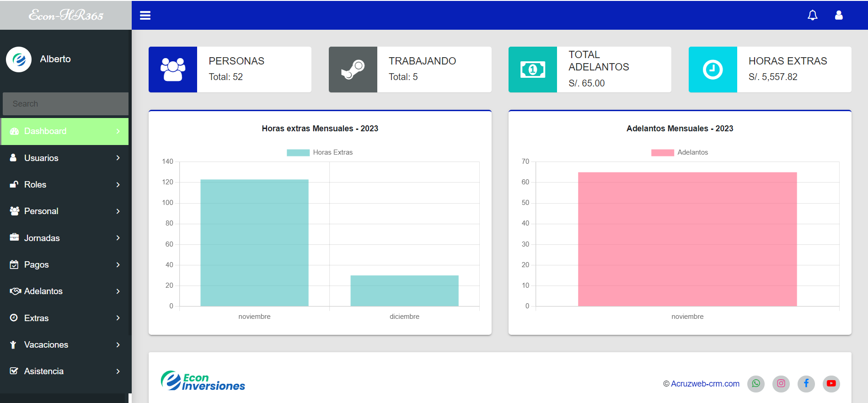Click the Vacaciones figure icon

13,344
